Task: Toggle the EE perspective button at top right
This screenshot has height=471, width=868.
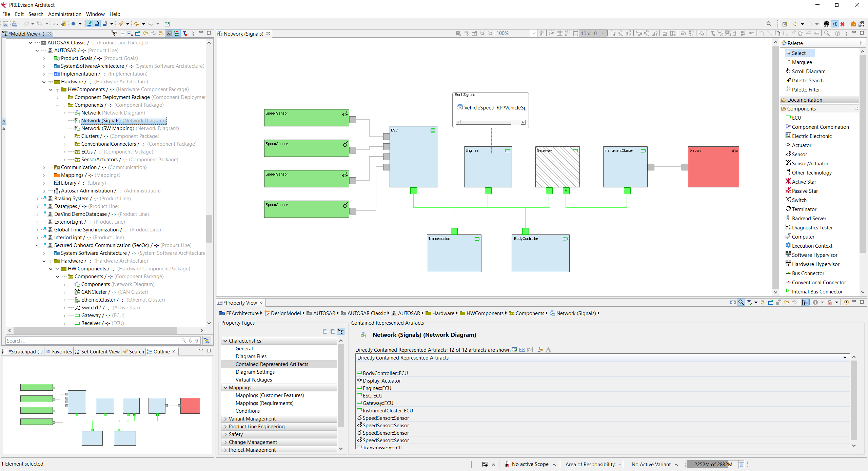Action: click(x=835, y=24)
